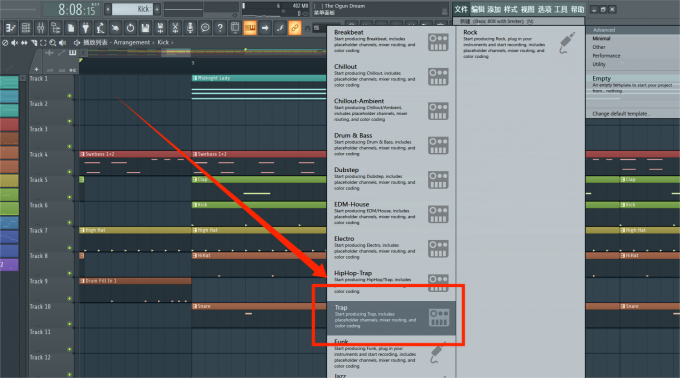680x378 pixels.
Task: Collapse picker with the left chevron
Action: tap(83, 53)
